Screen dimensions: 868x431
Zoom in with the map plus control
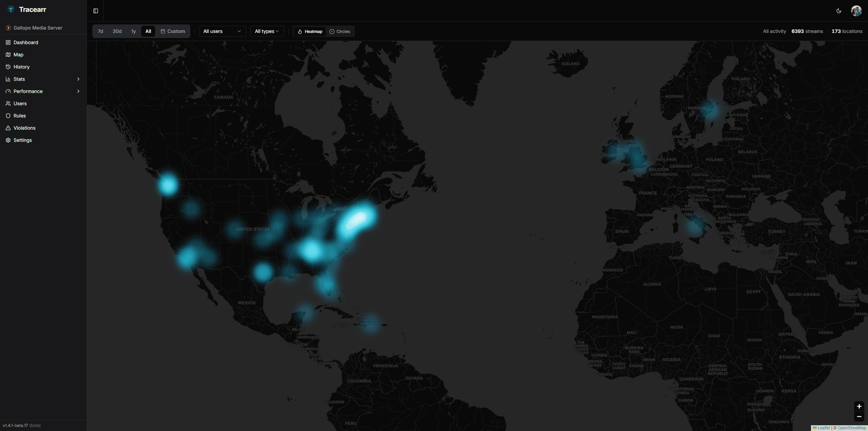tap(859, 406)
